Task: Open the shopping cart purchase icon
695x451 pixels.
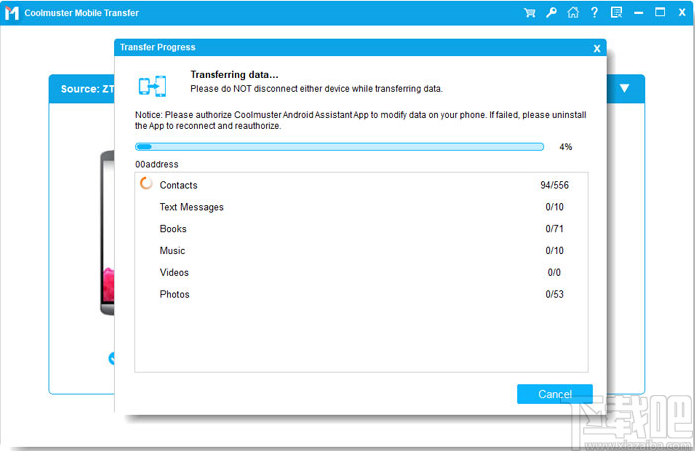Action: [x=529, y=13]
